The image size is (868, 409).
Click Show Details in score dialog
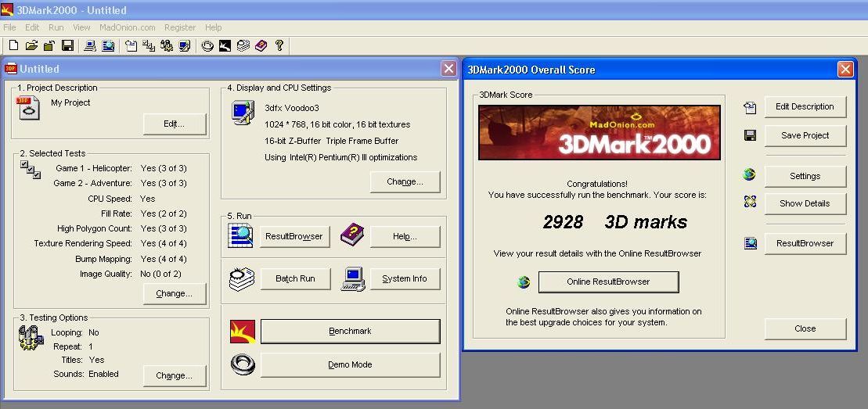tap(805, 203)
